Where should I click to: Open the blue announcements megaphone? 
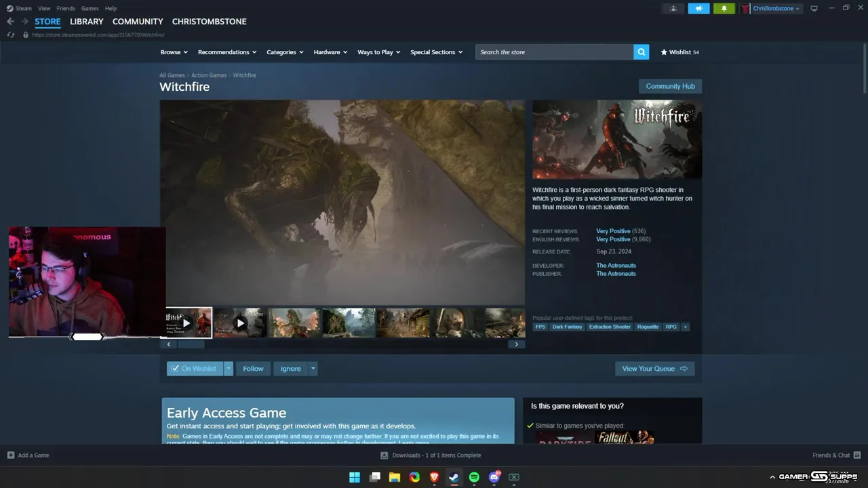(698, 9)
